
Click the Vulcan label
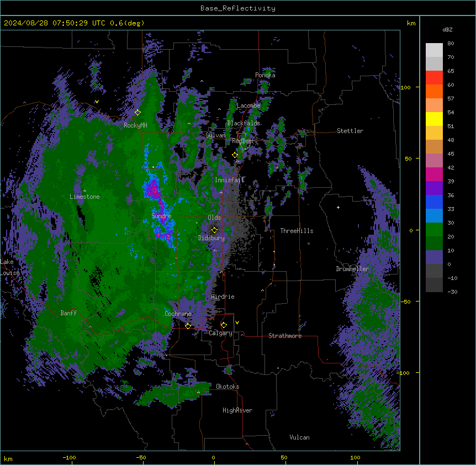coord(299,437)
